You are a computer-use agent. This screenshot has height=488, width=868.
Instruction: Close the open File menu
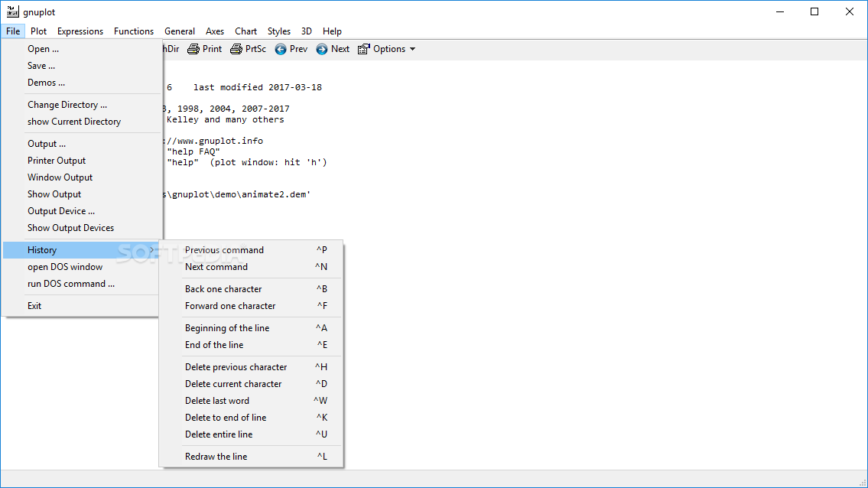(x=13, y=31)
